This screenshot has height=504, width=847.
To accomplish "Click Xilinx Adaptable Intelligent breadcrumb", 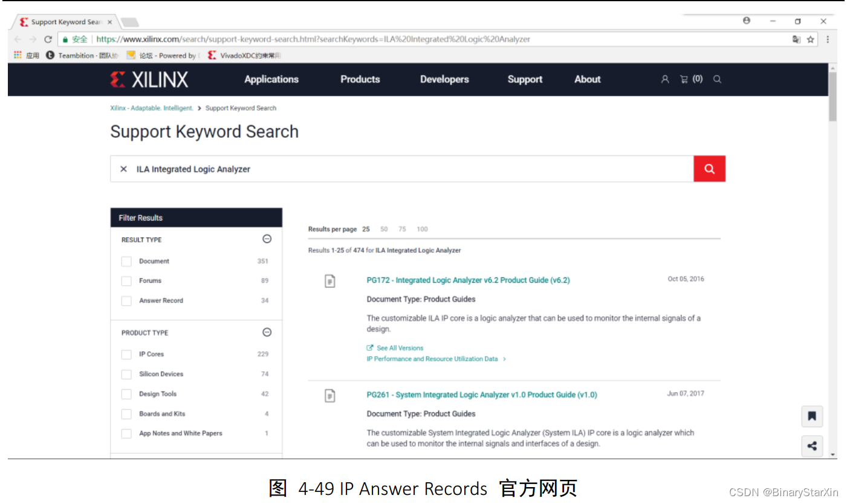I will 152,108.
